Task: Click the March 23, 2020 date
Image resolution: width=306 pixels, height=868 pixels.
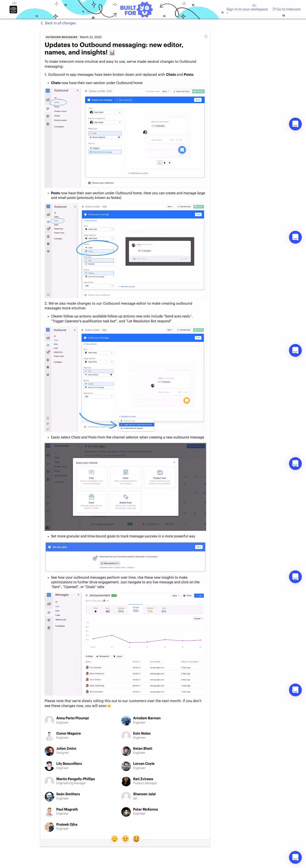Action: click(x=91, y=37)
